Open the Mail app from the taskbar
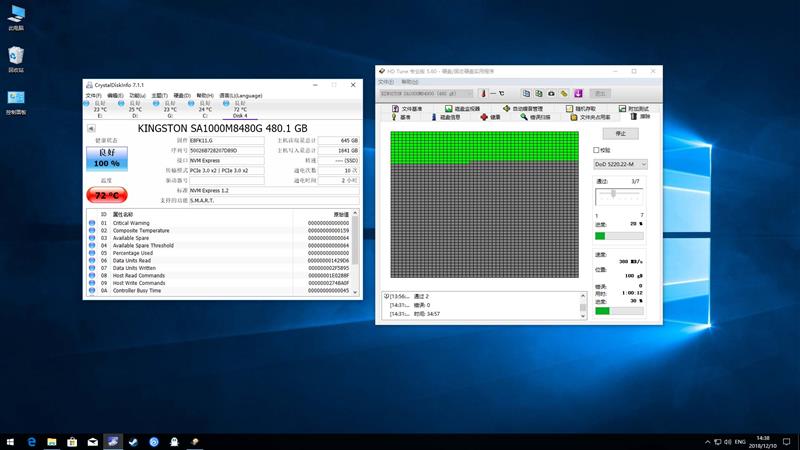The width and height of the screenshot is (800, 450). tap(92, 442)
